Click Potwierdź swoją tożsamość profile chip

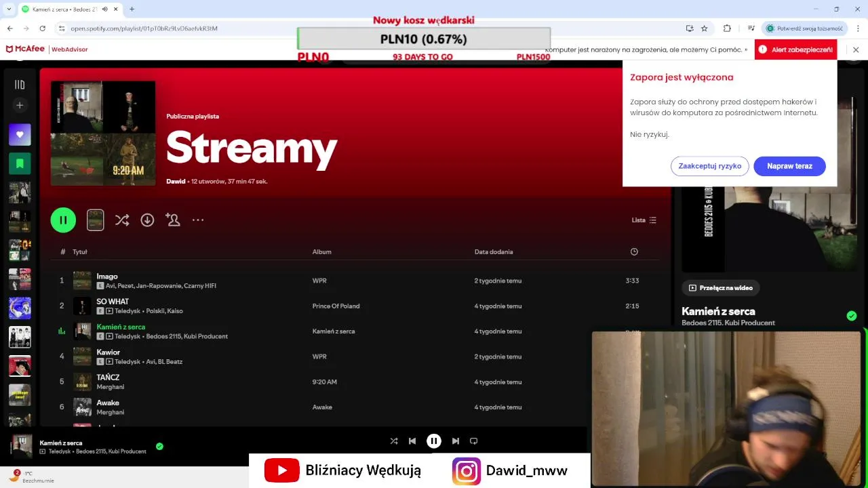(x=805, y=28)
